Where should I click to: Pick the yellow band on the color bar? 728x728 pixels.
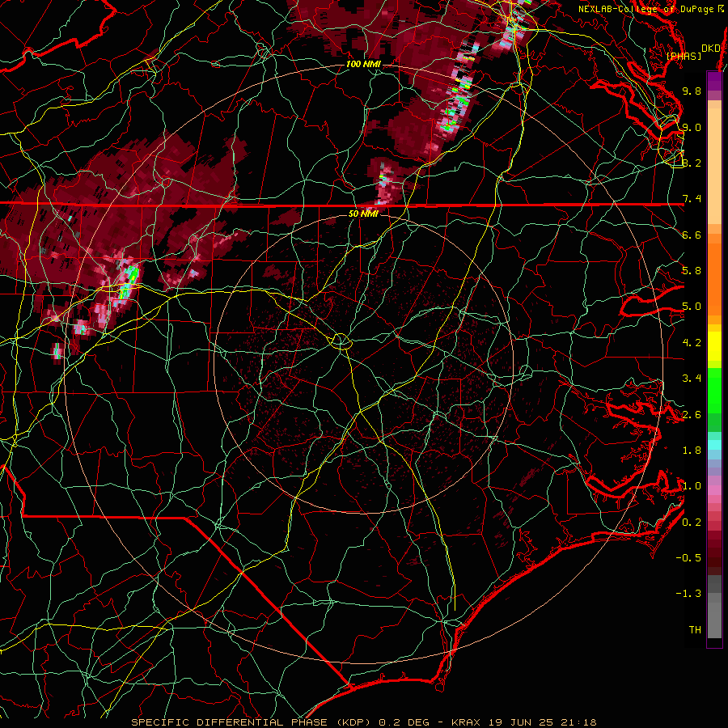tap(714, 346)
